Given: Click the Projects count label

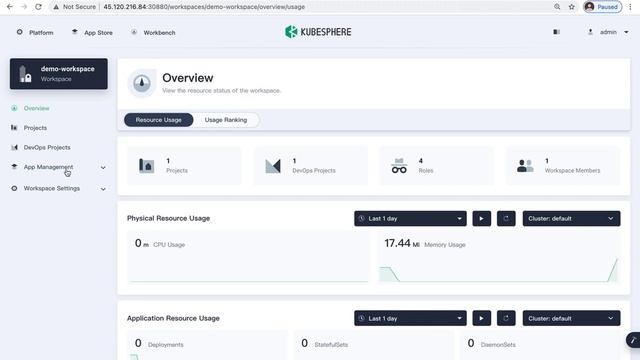Looking at the screenshot, I should (x=177, y=171).
